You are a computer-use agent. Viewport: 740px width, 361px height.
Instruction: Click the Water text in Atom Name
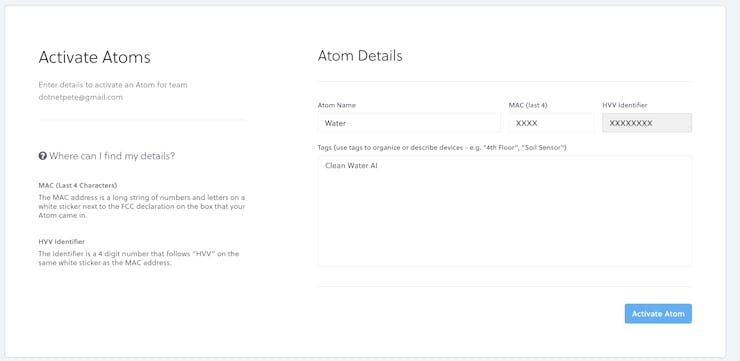pyautogui.click(x=336, y=123)
